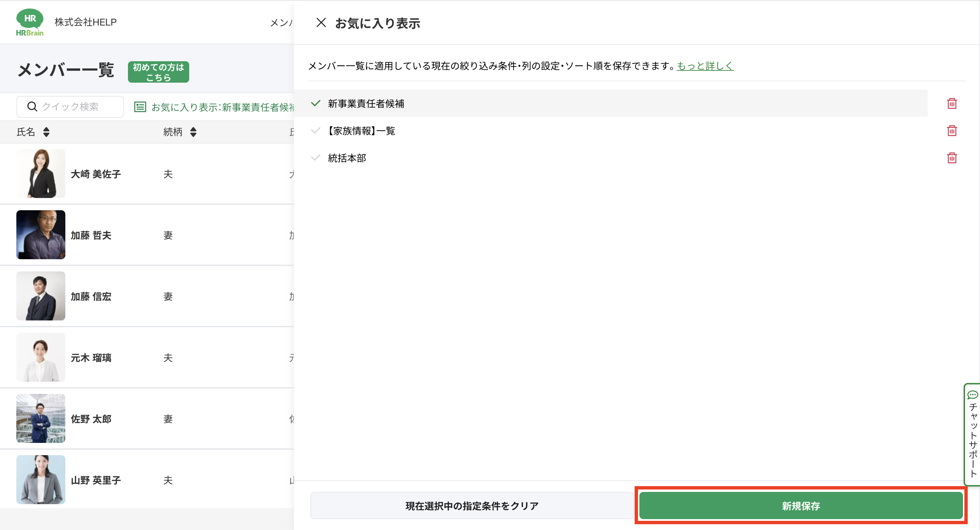Delete the 新事業責任者候補 favorite via trash icon
The image size is (980, 530).
[951, 103]
